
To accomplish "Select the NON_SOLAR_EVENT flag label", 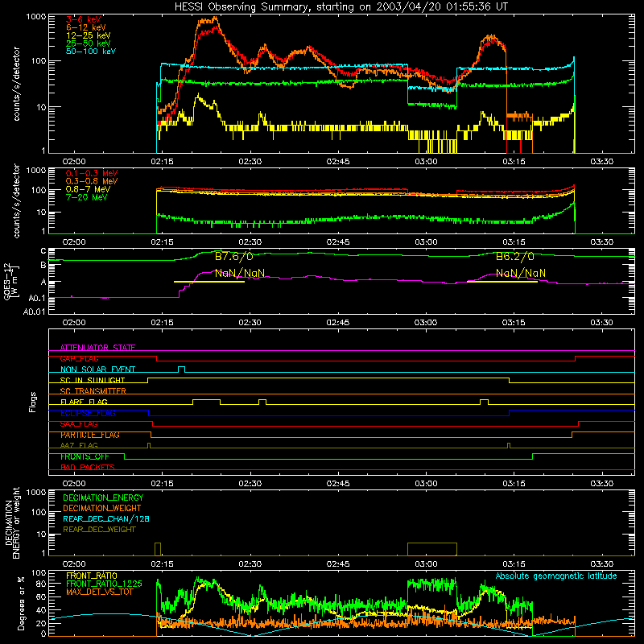I will tap(97, 369).
